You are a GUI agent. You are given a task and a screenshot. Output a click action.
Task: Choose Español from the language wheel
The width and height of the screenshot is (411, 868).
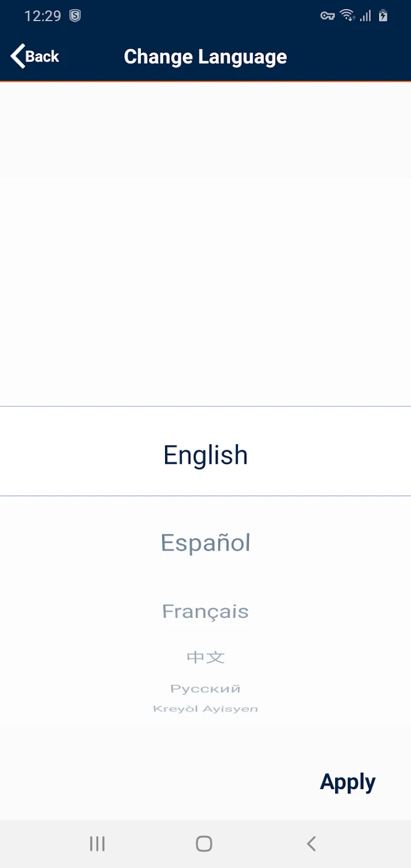point(205,543)
